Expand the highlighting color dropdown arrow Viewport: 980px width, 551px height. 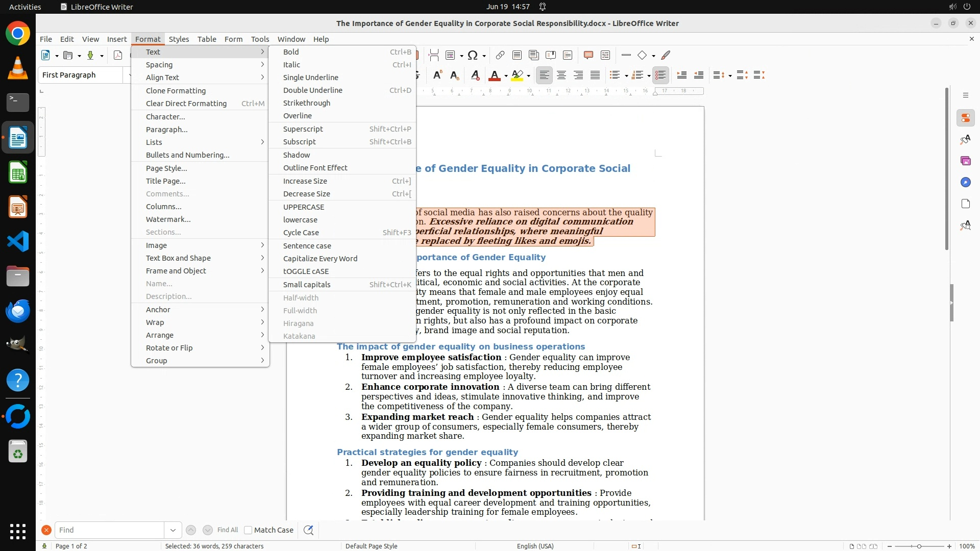tap(528, 76)
